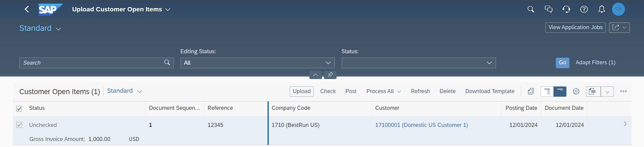Click the Unchecked status text

pos(43,125)
